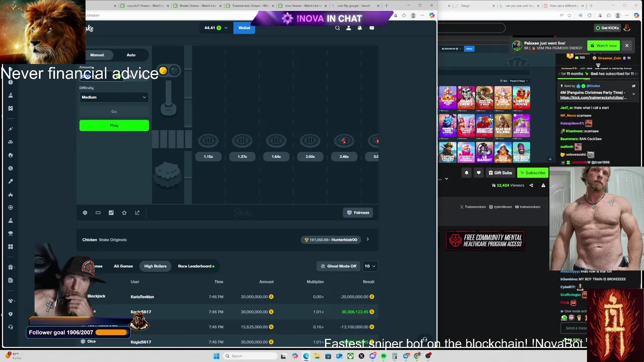Select the Manual betting tab
This screenshot has width=644, height=362.
pyautogui.click(x=97, y=55)
